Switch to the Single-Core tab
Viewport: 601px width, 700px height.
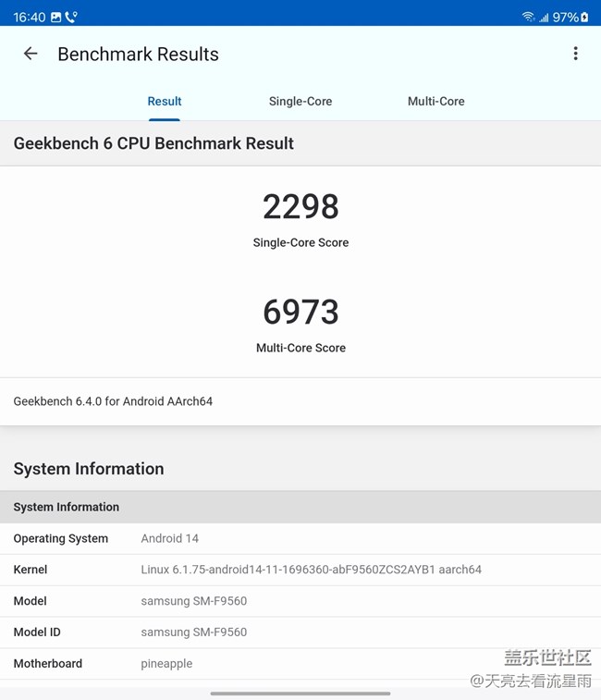coord(300,101)
